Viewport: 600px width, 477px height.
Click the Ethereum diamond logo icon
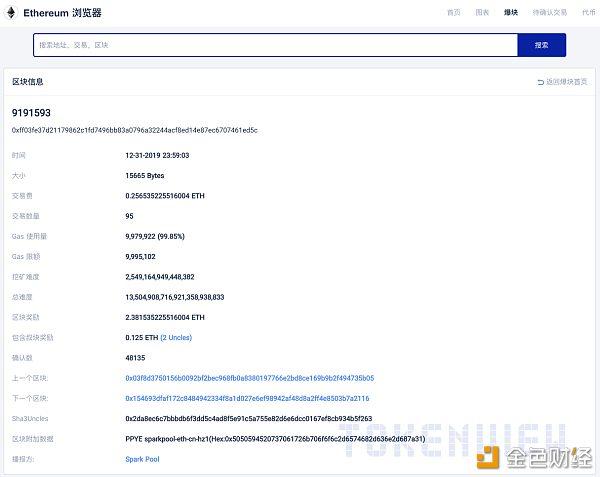(11, 13)
